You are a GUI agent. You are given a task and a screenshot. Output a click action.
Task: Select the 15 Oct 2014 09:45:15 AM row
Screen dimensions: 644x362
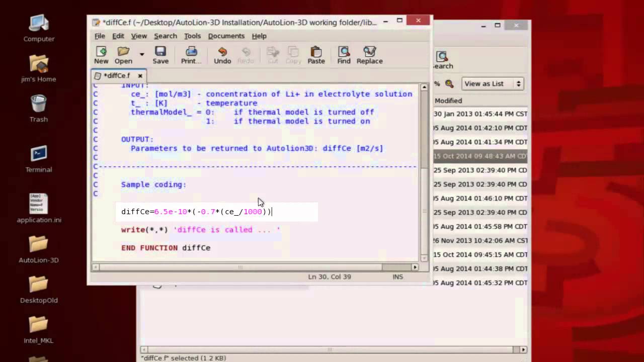pyautogui.click(x=480, y=254)
